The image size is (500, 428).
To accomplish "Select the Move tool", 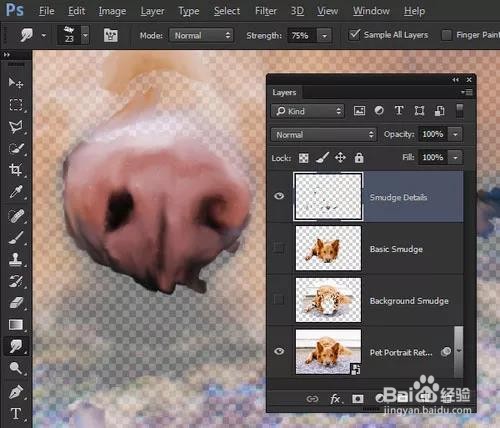I will coord(16,82).
